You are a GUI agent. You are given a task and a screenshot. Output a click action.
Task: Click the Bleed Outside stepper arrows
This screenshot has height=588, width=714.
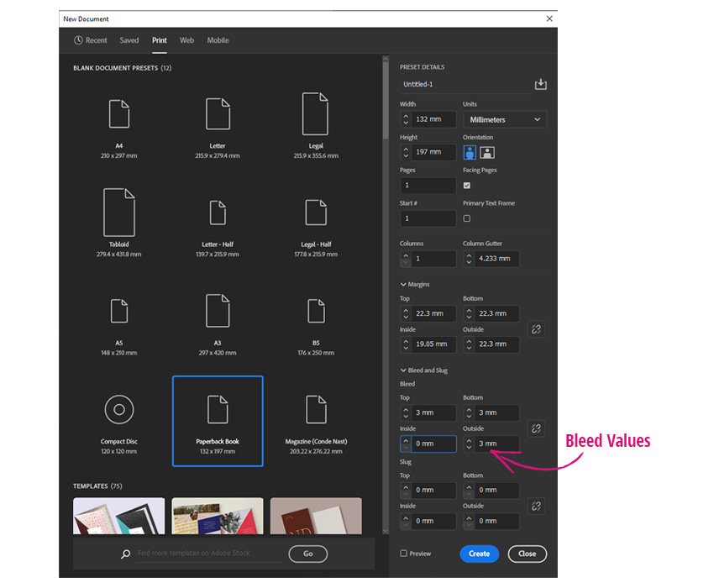pos(469,444)
